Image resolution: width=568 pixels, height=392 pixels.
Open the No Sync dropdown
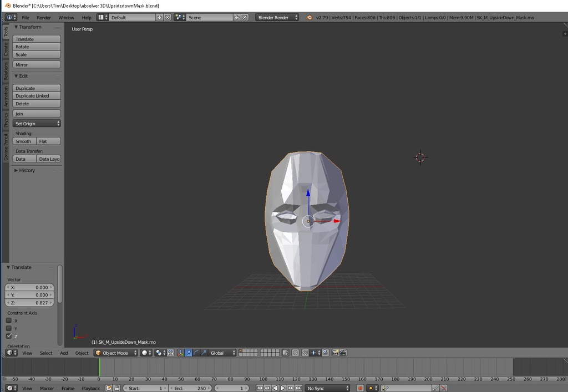pyautogui.click(x=327, y=388)
